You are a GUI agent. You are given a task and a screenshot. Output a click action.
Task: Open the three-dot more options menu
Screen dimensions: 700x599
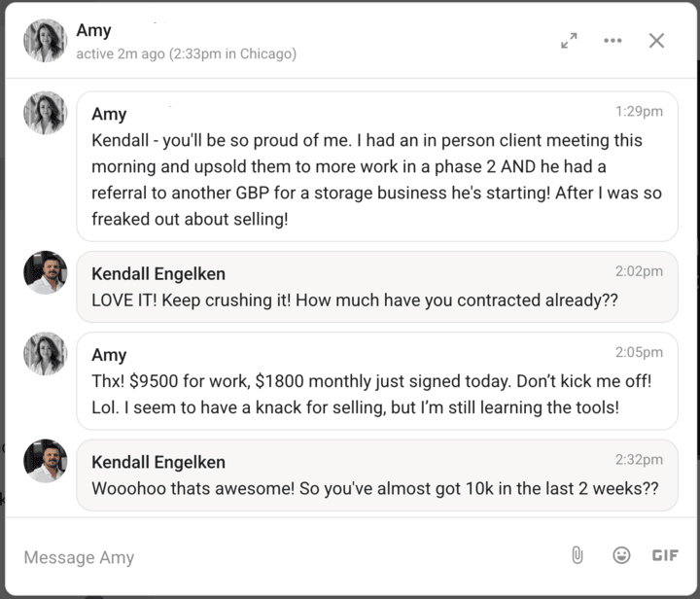coord(612,41)
